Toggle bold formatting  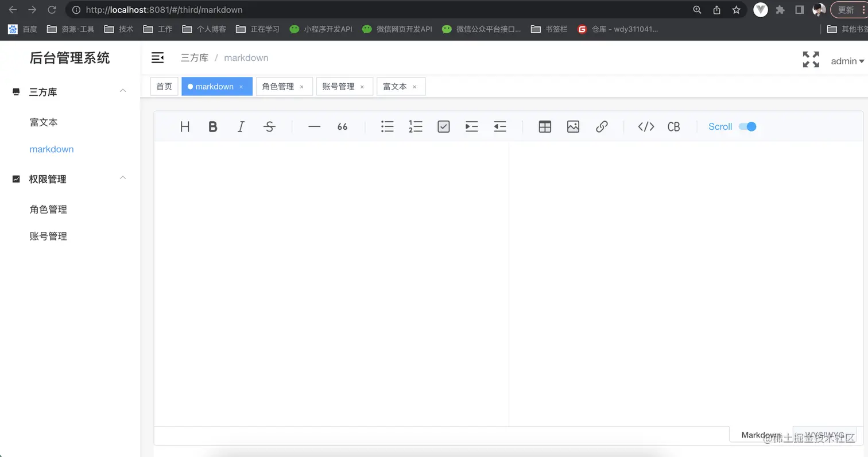(213, 127)
